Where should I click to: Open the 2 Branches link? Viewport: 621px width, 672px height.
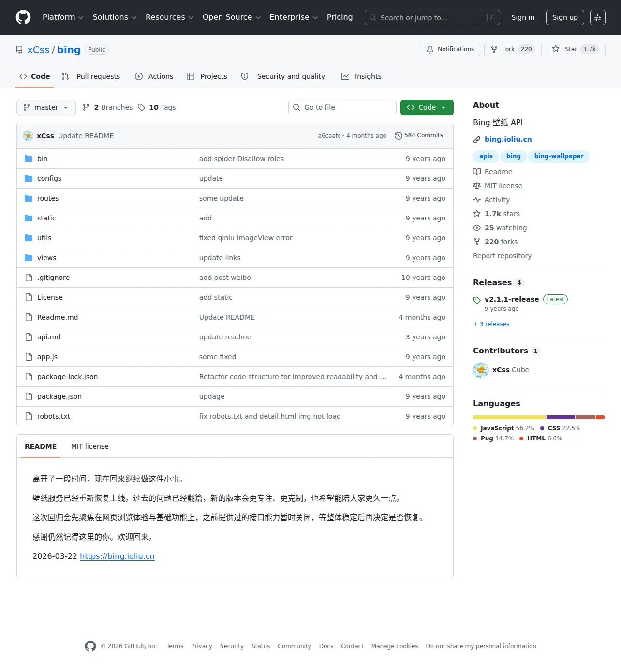pyautogui.click(x=107, y=107)
